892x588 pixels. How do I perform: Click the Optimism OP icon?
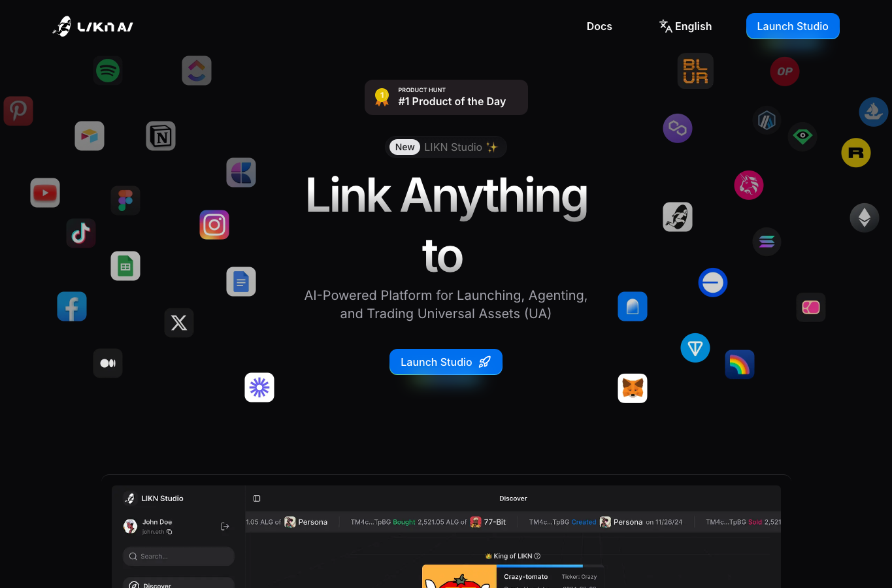pyautogui.click(x=785, y=71)
